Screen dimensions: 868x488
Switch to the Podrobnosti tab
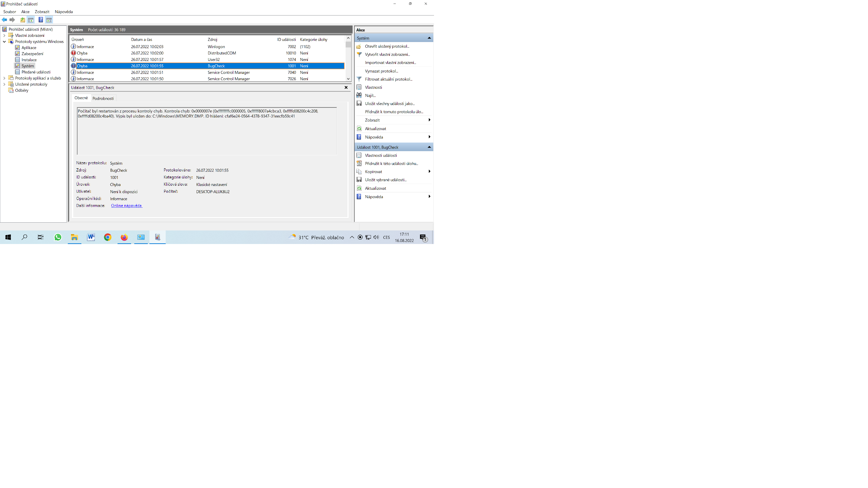pyautogui.click(x=103, y=98)
